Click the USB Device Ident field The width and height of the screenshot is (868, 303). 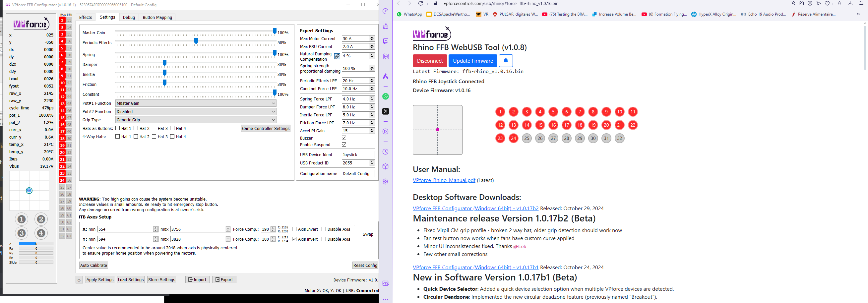(x=358, y=155)
